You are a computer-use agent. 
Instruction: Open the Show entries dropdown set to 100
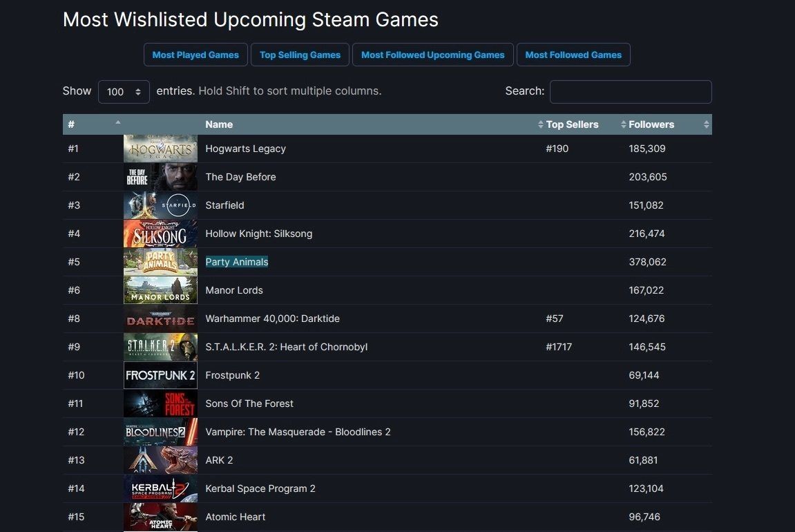124,92
